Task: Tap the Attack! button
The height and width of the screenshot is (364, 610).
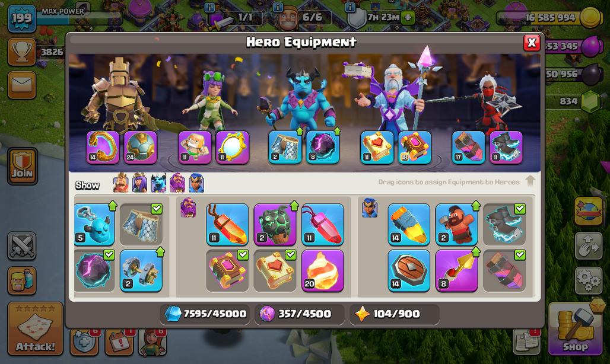Action: tap(36, 329)
